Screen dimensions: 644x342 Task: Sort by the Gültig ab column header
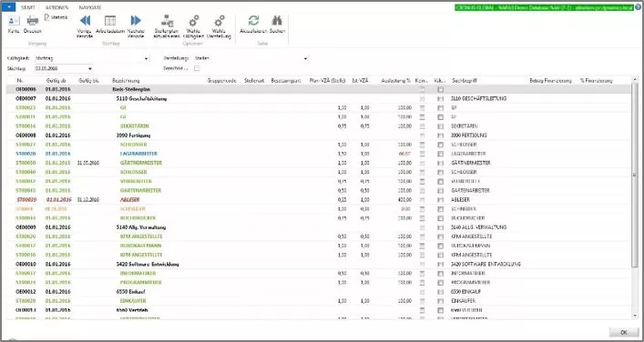point(56,81)
